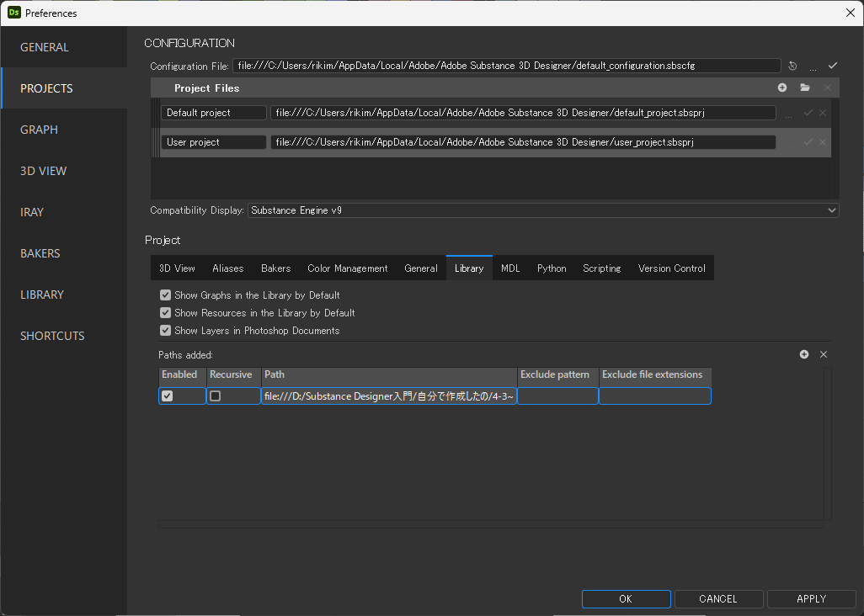The image size is (864, 616).
Task: Grab the drag handle of User project row
Action: pyautogui.click(x=156, y=142)
